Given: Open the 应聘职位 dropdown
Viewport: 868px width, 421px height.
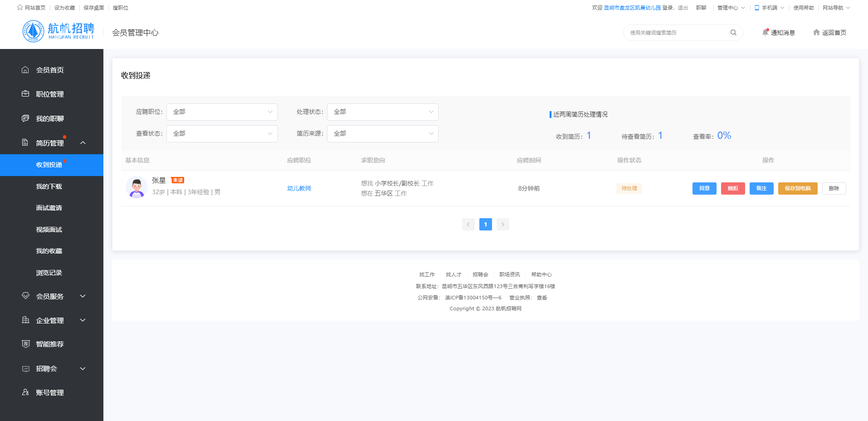Looking at the screenshot, I should point(222,112).
